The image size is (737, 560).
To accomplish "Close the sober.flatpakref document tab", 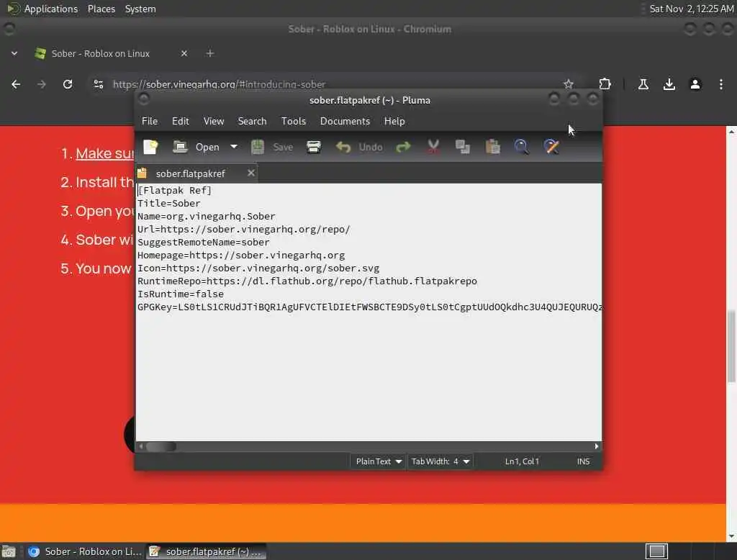I will [x=251, y=173].
